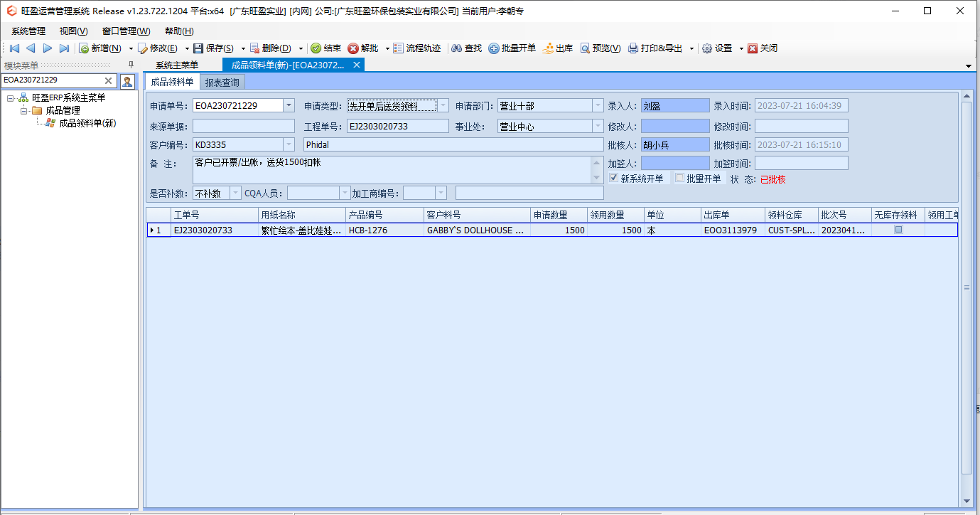Toggle 无库存领料 checkbox in row 1
Screen dimensions: 980x515
click(x=898, y=230)
